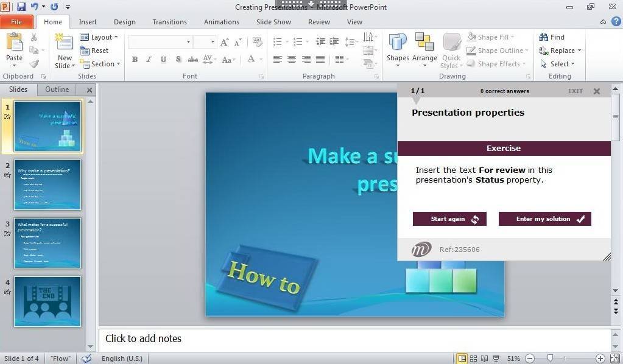Click the spell check icon in status bar
The height and width of the screenshot is (364, 623).
click(x=86, y=359)
